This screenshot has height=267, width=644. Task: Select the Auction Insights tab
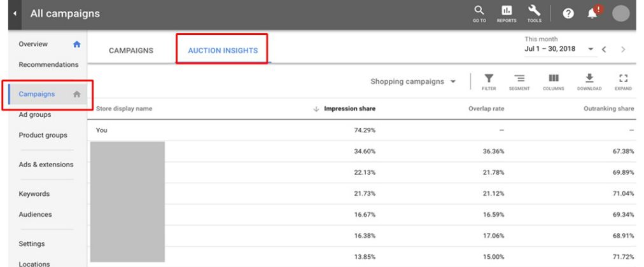click(x=223, y=51)
